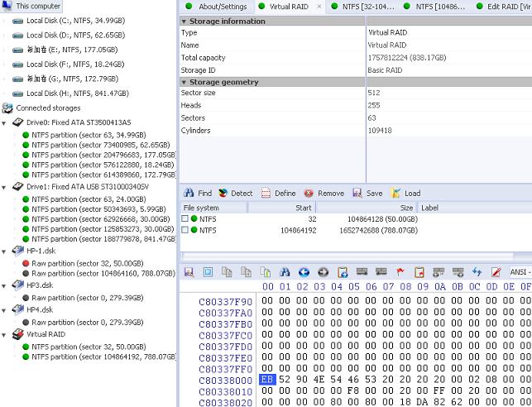Collapse the Storage geometry section
532x407 pixels.
184,83
